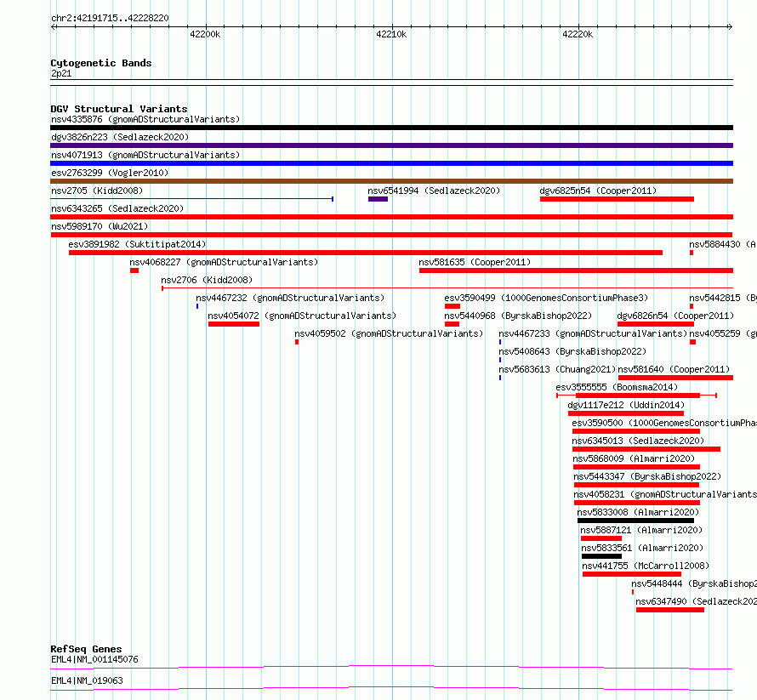Click the red nsv5887121 variant bar
The height and width of the screenshot is (700, 757).
tap(601, 538)
